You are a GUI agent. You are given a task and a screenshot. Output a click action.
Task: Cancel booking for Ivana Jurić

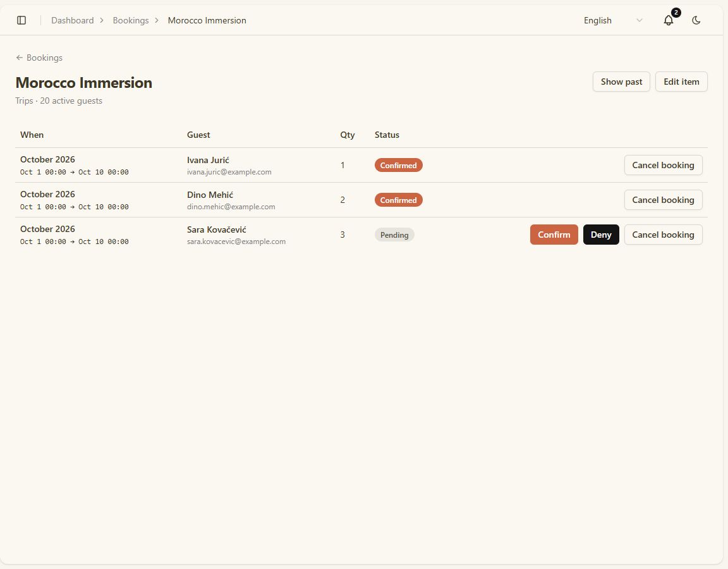click(663, 166)
